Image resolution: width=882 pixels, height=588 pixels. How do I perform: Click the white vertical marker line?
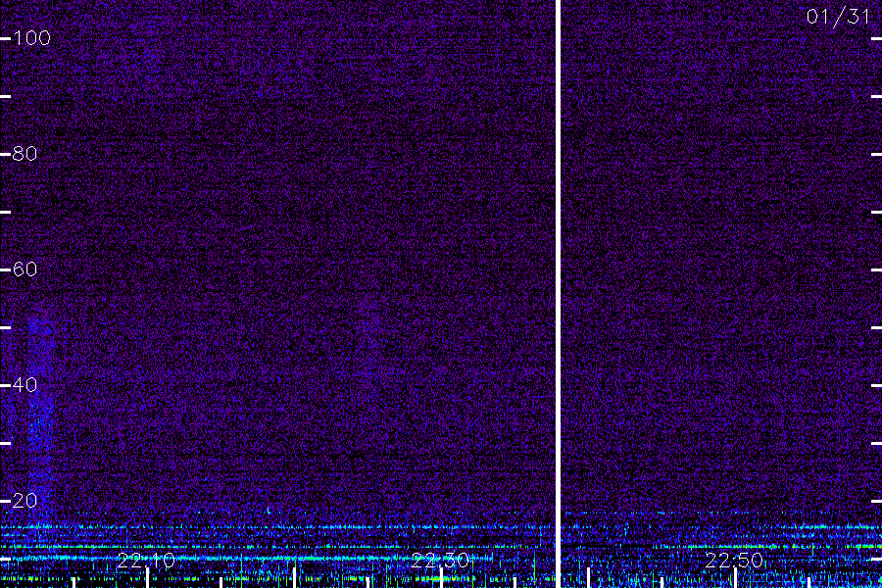pos(559,294)
